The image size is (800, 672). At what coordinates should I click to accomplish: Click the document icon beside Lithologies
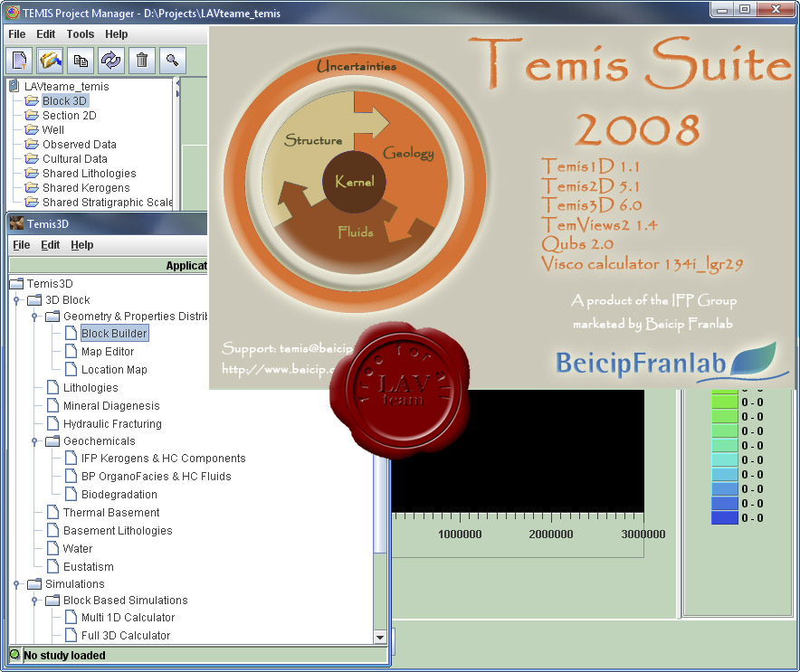[52, 387]
